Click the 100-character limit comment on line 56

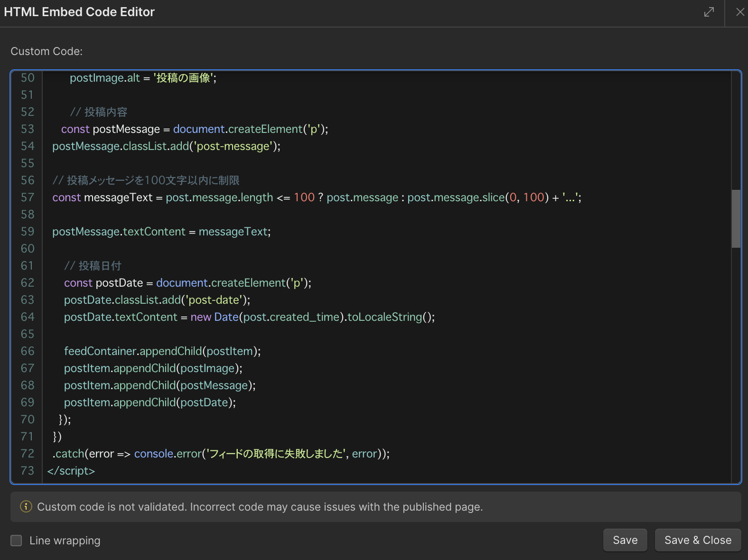click(146, 180)
